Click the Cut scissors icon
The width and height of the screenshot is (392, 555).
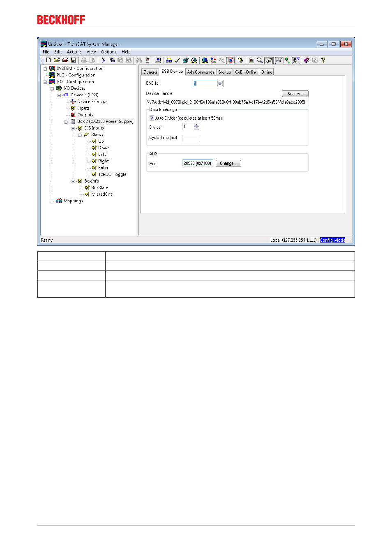103,60
